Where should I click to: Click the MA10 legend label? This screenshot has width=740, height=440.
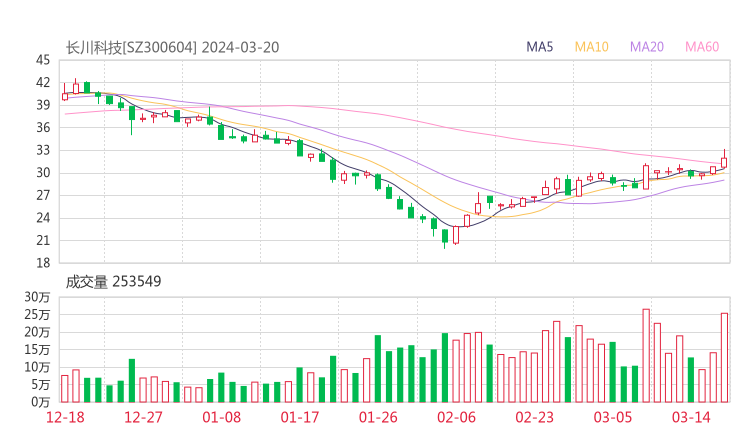[x=591, y=47]
